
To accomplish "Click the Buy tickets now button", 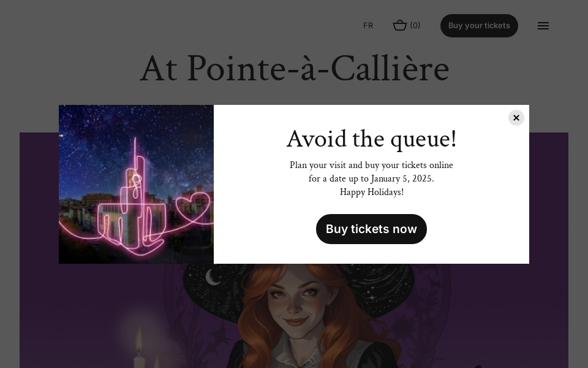I will tap(371, 229).
